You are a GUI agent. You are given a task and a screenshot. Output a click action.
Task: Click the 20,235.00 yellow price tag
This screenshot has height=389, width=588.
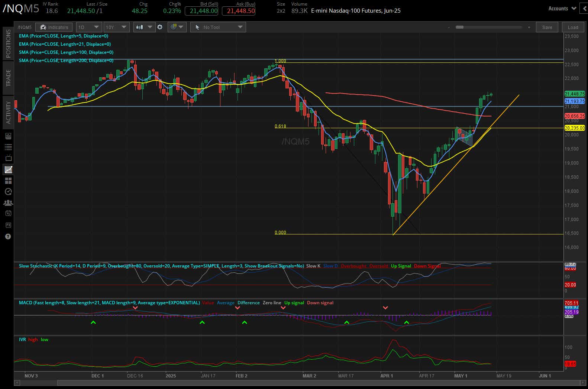[x=575, y=128]
